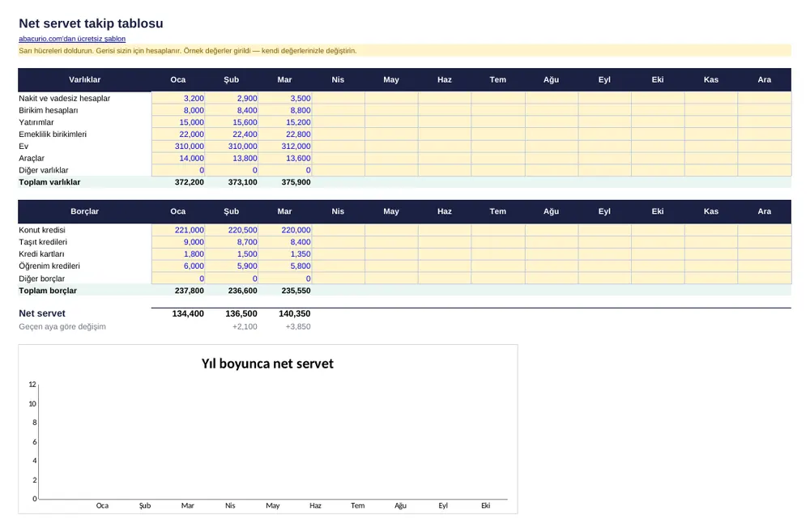The height and width of the screenshot is (532, 810).
Task: Click the monthly change value +3,850
Action: (x=298, y=326)
